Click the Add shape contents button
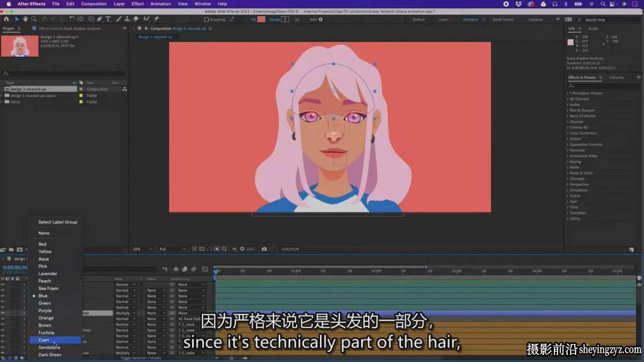This screenshot has width=644, height=362. pos(320,19)
